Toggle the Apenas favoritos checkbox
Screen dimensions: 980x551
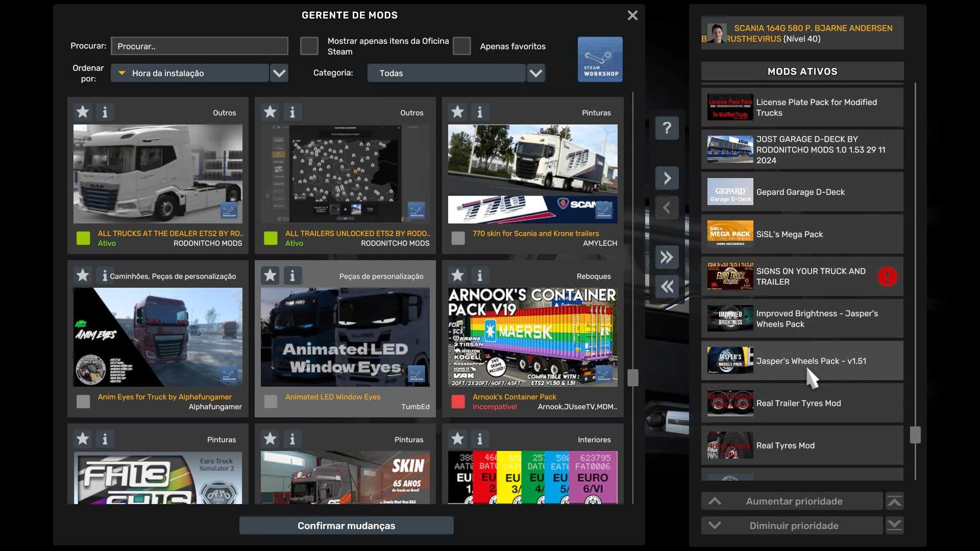coord(461,46)
